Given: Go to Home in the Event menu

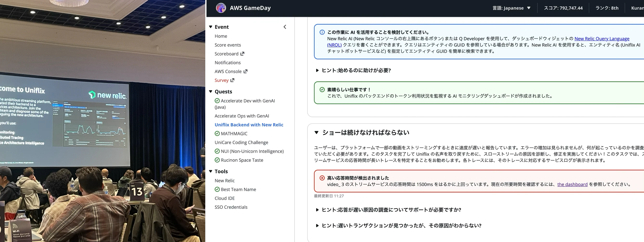Looking at the screenshot, I should [x=221, y=36].
